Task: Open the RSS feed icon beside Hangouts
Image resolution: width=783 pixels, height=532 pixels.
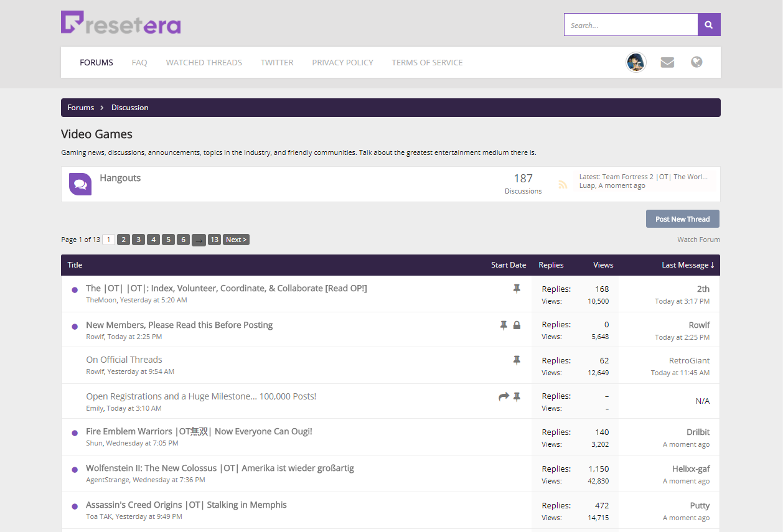Action: point(563,184)
